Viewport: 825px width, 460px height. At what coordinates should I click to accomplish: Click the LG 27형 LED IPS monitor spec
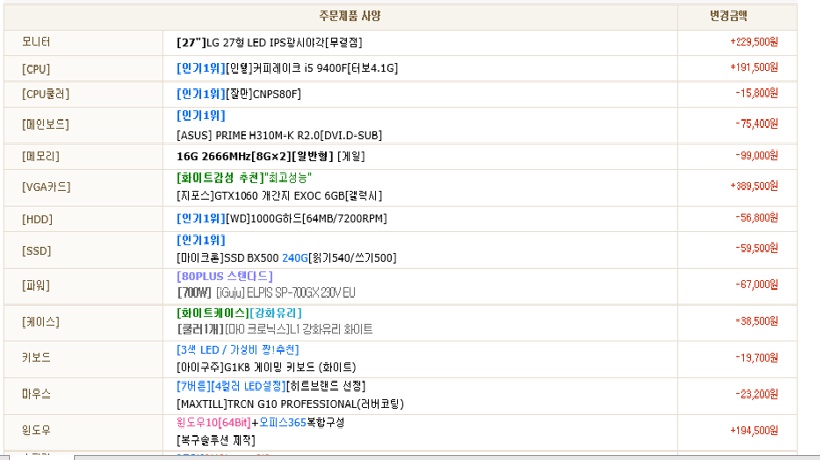tap(269, 43)
